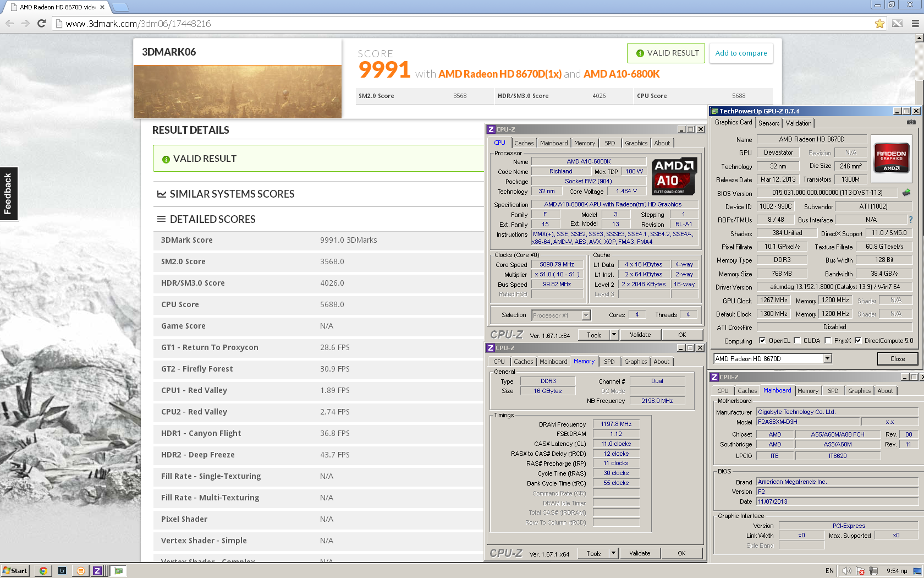Click the EN language indicator in the taskbar

coord(829,571)
